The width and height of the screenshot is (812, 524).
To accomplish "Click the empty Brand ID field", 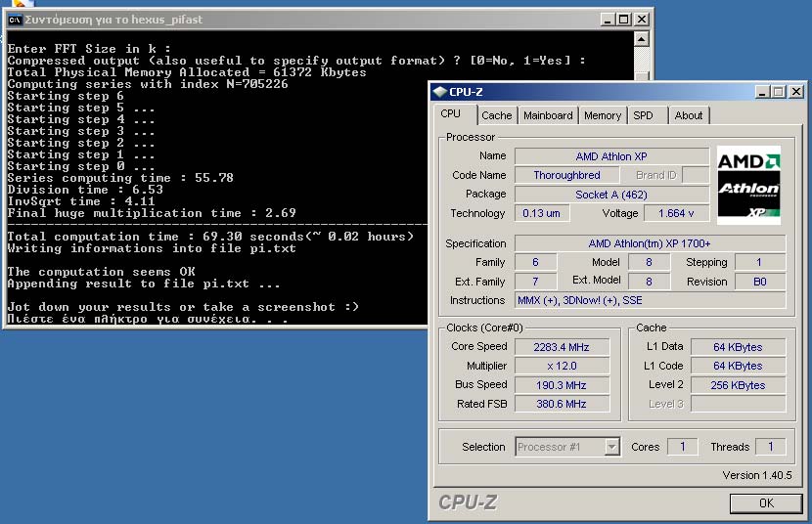I will 696,175.
